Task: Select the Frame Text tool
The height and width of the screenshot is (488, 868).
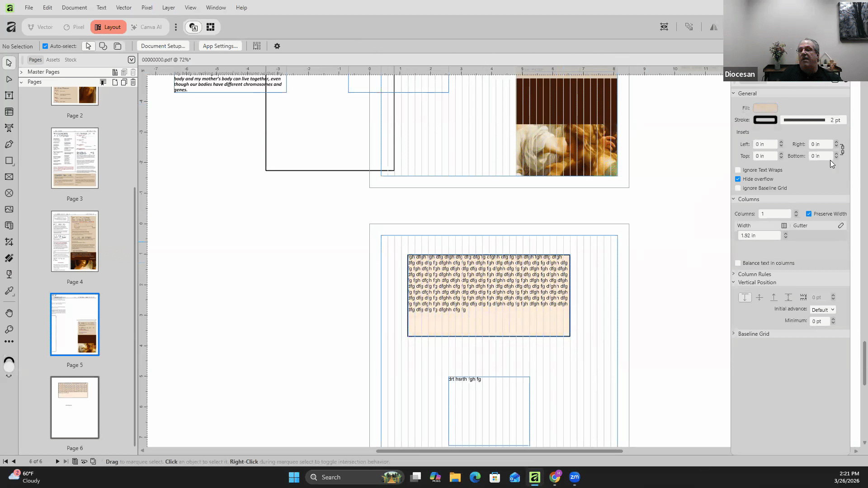Action: pyautogui.click(x=9, y=95)
